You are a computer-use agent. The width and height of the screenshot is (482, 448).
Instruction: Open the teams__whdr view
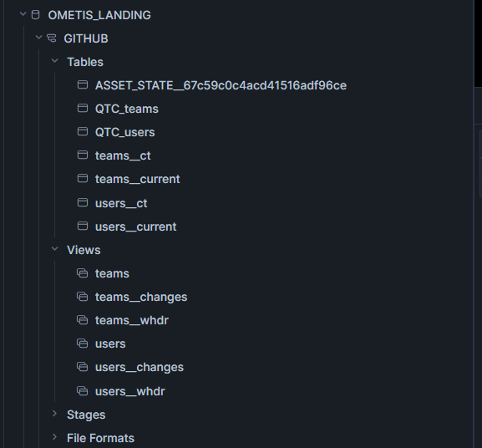pos(131,321)
